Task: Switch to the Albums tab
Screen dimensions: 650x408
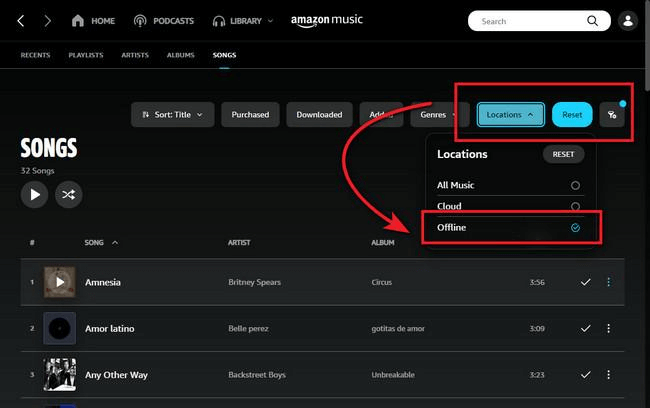Action: click(180, 56)
